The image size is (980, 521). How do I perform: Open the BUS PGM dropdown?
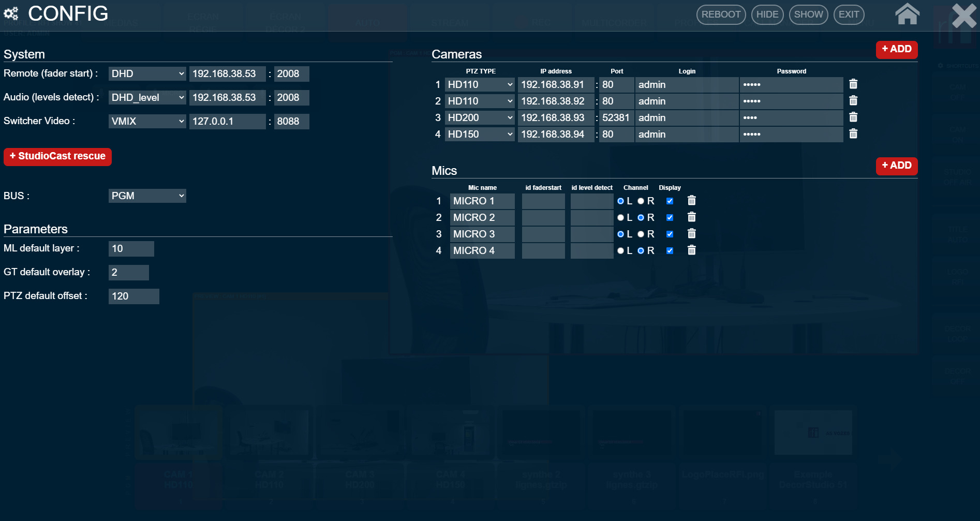(147, 196)
